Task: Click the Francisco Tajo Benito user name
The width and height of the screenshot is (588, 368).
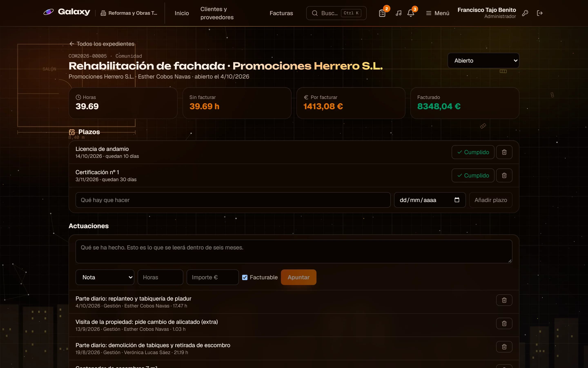Action: click(487, 10)
